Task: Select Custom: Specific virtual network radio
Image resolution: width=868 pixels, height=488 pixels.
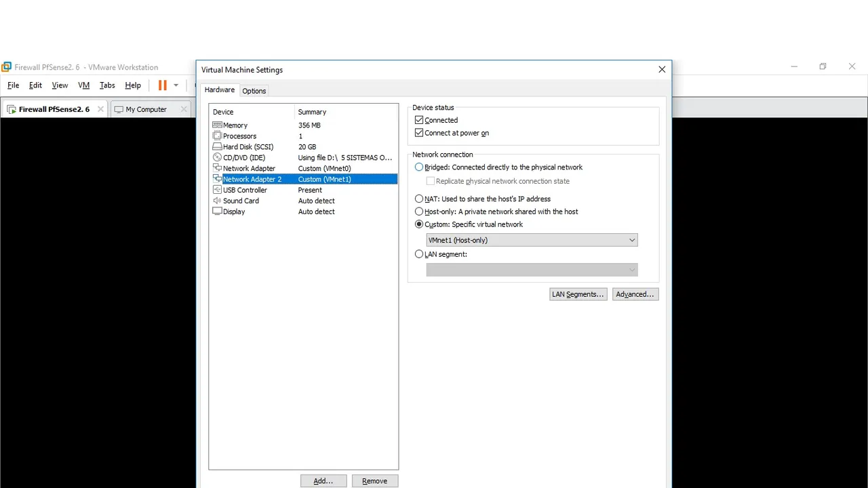Action: pyautogui.click(x=419, y=224)
